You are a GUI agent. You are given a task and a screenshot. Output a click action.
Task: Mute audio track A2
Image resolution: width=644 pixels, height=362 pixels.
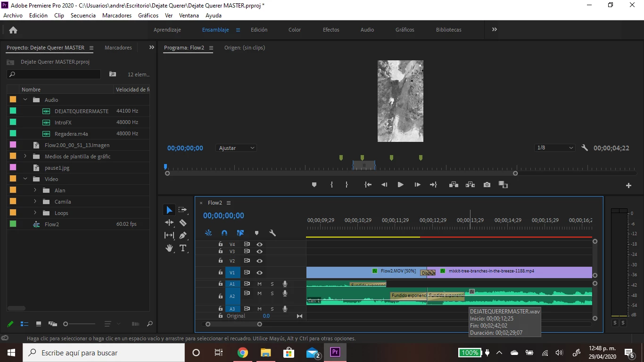pyautogui.click(x=259, y=294)
